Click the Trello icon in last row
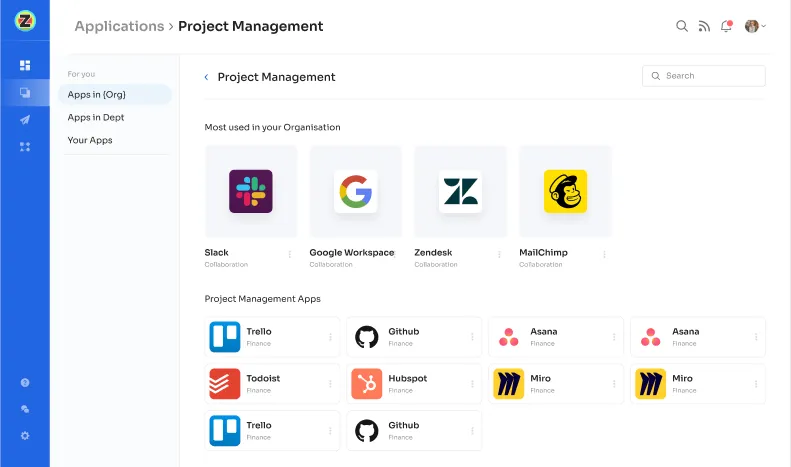The height and width of the screenshot is (467, 791). (224, 431)
